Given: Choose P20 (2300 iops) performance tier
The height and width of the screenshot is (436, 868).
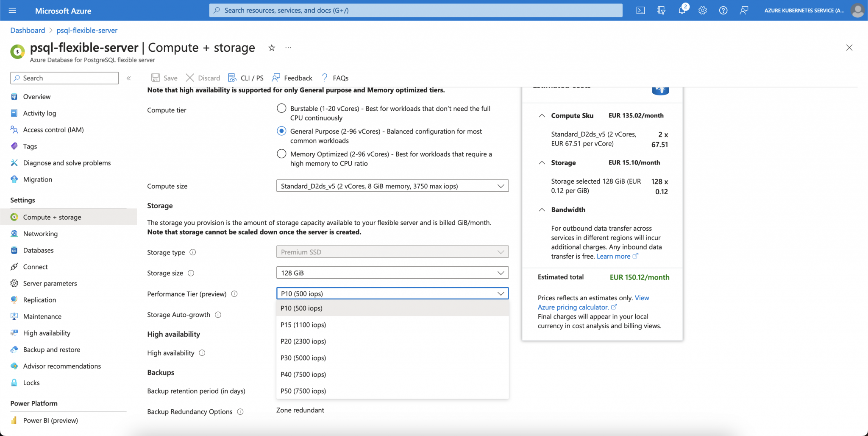Looking at the screenshot, I should click(x=392, y=341).
